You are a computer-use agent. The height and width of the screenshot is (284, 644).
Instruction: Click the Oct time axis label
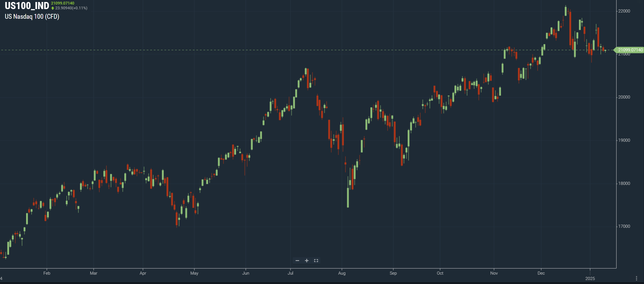(440, 273)
